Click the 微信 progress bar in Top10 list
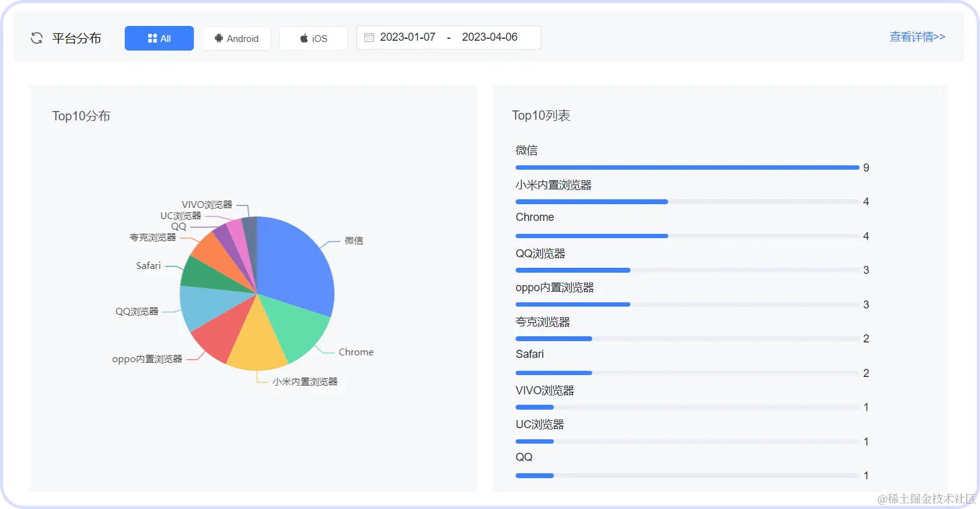 687,167
